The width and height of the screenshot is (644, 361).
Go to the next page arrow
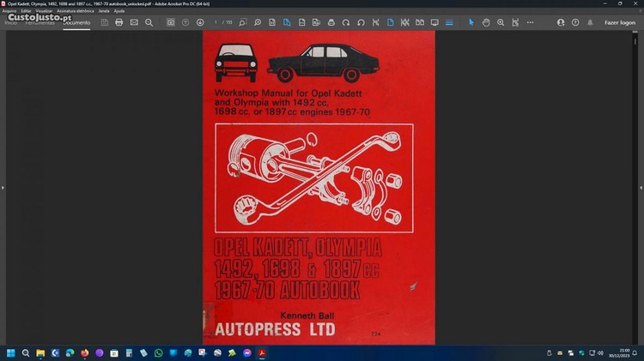(x=200, y=22)
